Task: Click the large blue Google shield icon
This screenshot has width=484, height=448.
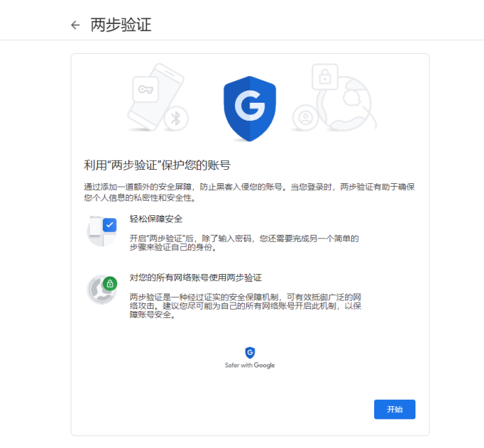Action: click(x=250, y=108)
